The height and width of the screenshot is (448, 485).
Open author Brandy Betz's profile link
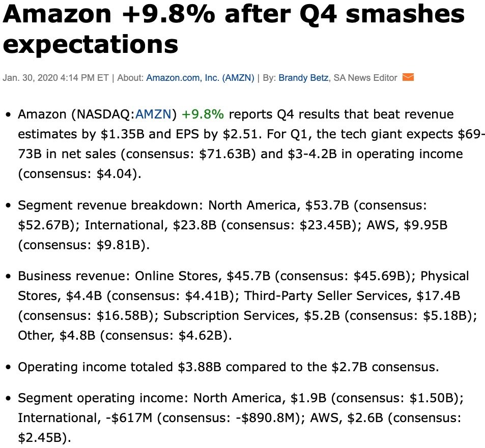304,78
